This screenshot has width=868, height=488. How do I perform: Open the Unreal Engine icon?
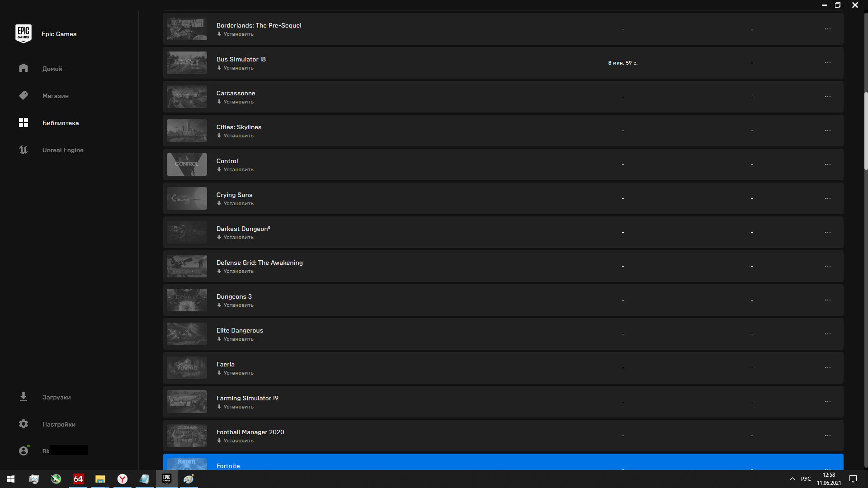click(24, 150)
